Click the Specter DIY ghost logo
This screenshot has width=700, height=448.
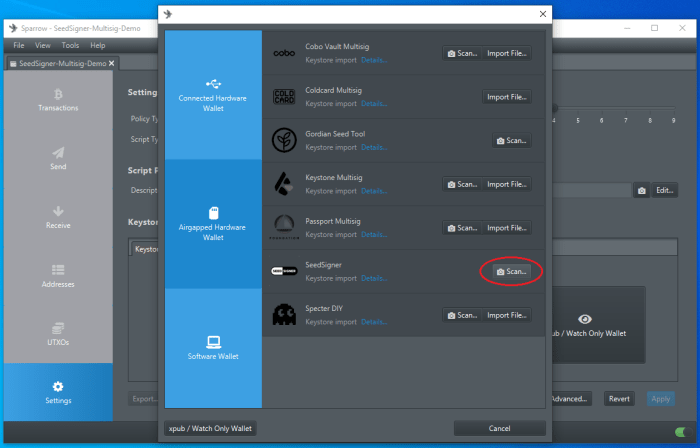click(284, 315)
